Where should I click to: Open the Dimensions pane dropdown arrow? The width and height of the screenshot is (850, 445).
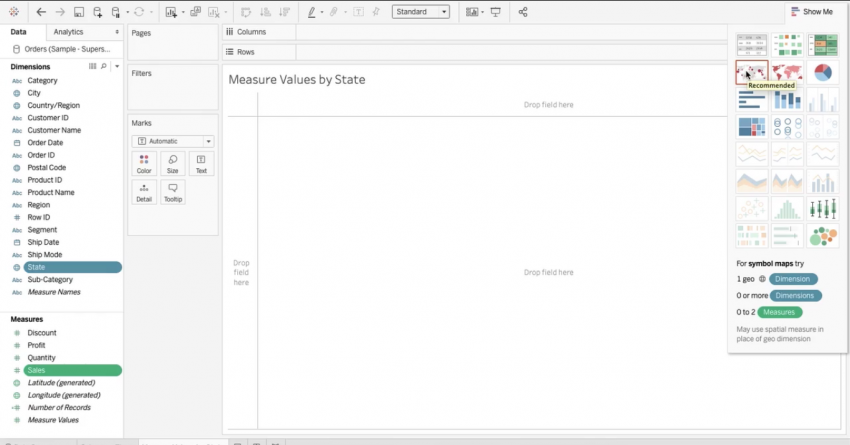point(117,66)
